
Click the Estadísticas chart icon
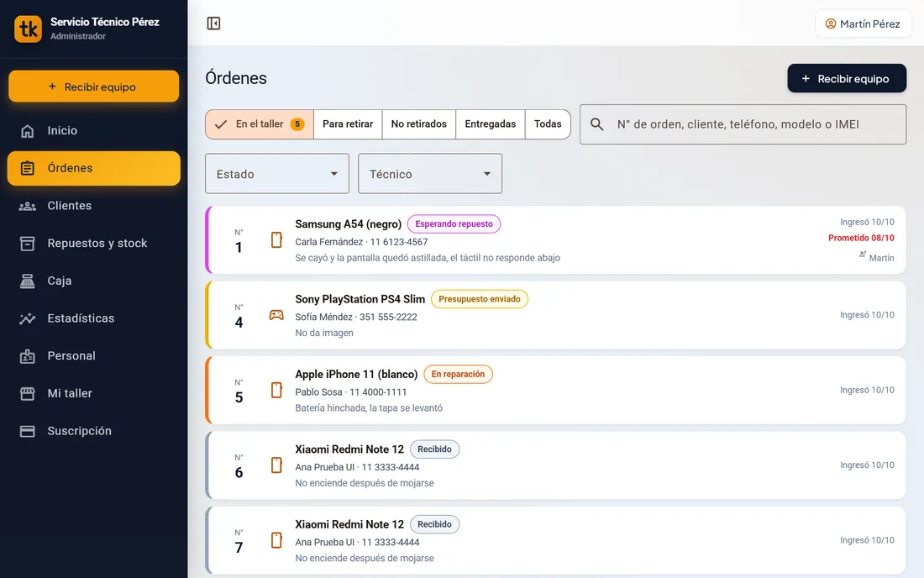pyautogui.click(x=27, y=318)
